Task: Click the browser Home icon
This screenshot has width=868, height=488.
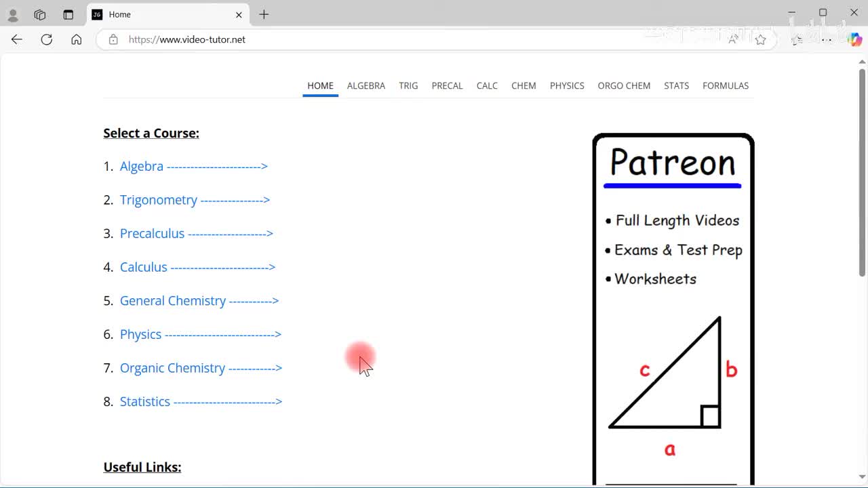Action: click(x=77, y=39)
